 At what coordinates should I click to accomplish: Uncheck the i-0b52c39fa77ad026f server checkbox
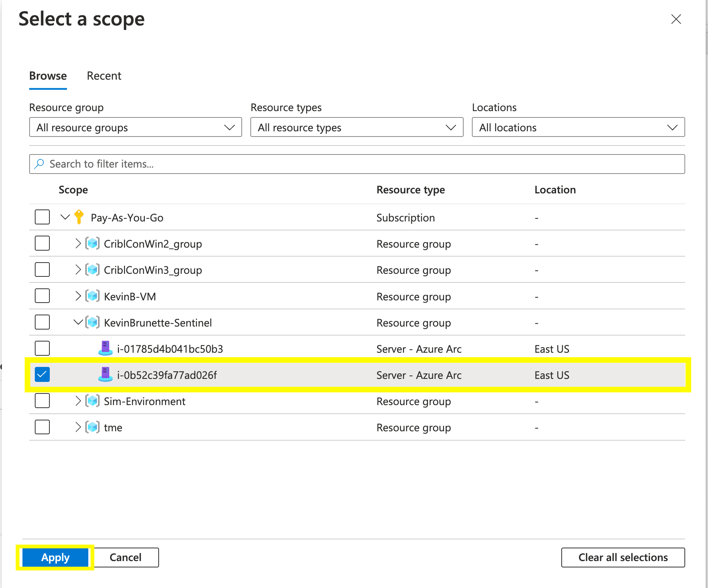click(x=42, y=374)
